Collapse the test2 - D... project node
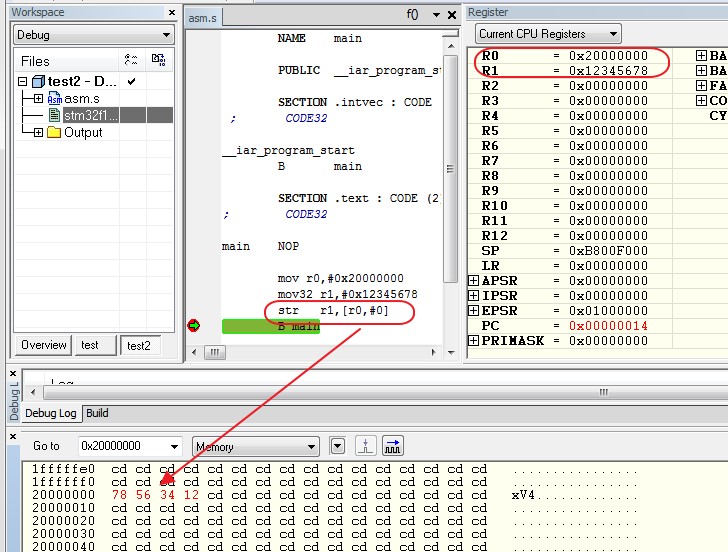The height and width of the screenshot is (552, 728). 22,82
